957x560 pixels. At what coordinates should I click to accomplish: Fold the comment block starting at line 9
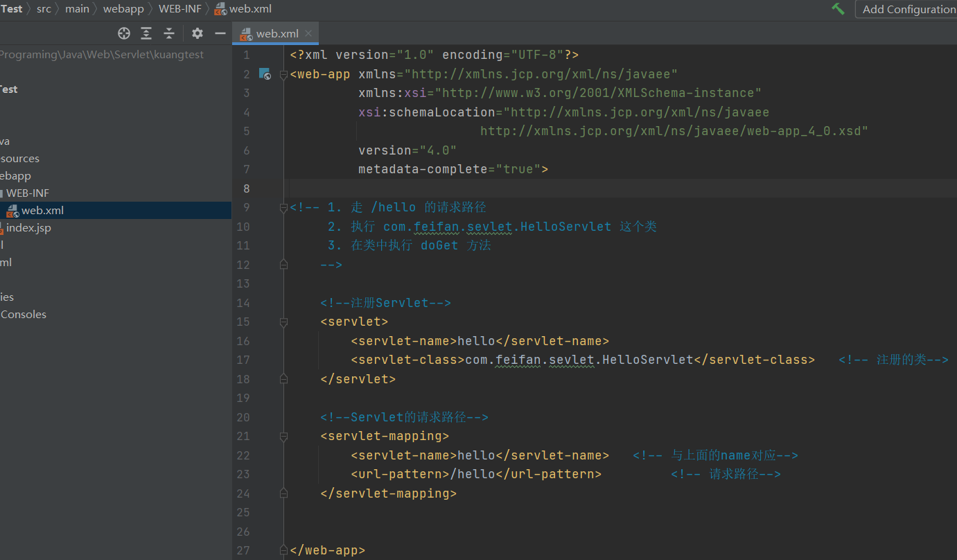(283, 208)
